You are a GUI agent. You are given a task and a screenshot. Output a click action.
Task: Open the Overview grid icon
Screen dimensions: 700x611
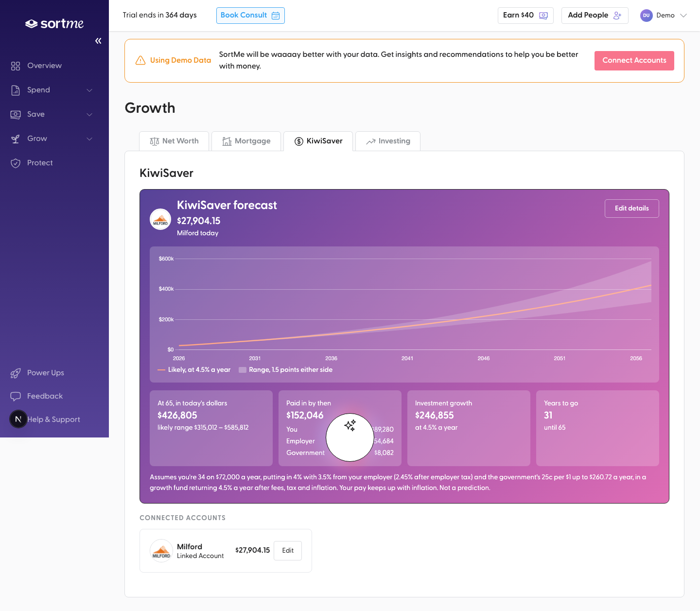(x=16, y=66)
